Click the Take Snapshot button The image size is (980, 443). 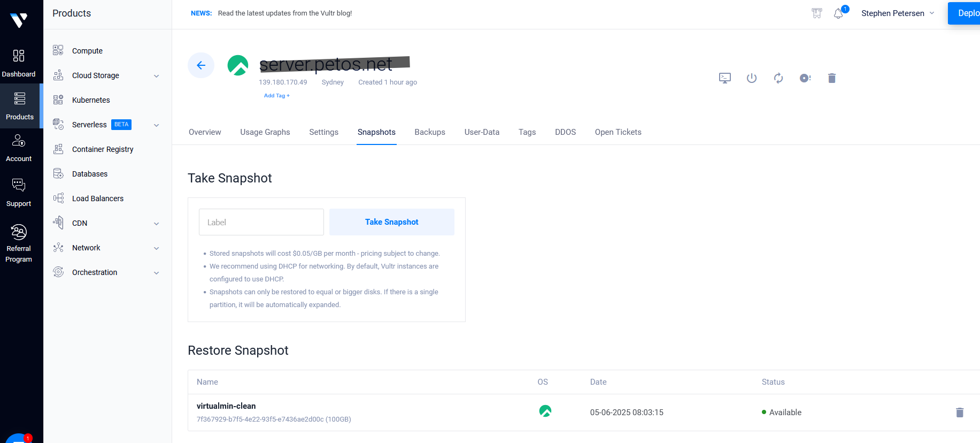(392, 222)
